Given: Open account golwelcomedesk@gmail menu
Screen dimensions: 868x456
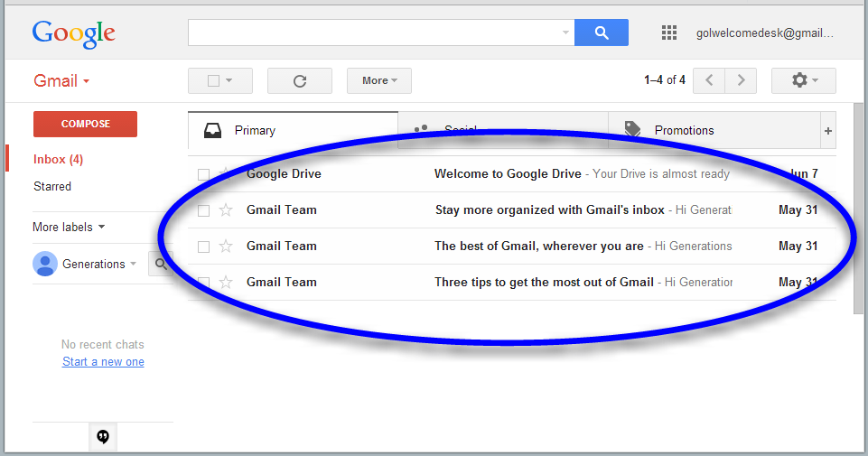Looking at the screenshot, I should (x=764, y=33).
